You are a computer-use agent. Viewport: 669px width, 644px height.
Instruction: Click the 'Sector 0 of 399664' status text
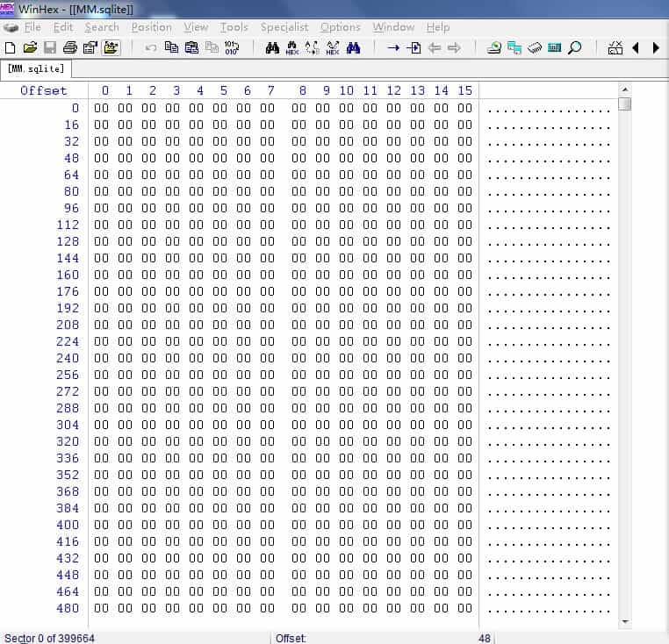(x=49, y=638)
